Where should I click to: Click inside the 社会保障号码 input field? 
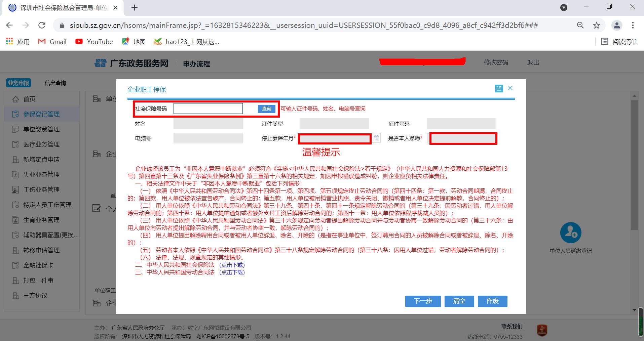click(208, 108)
